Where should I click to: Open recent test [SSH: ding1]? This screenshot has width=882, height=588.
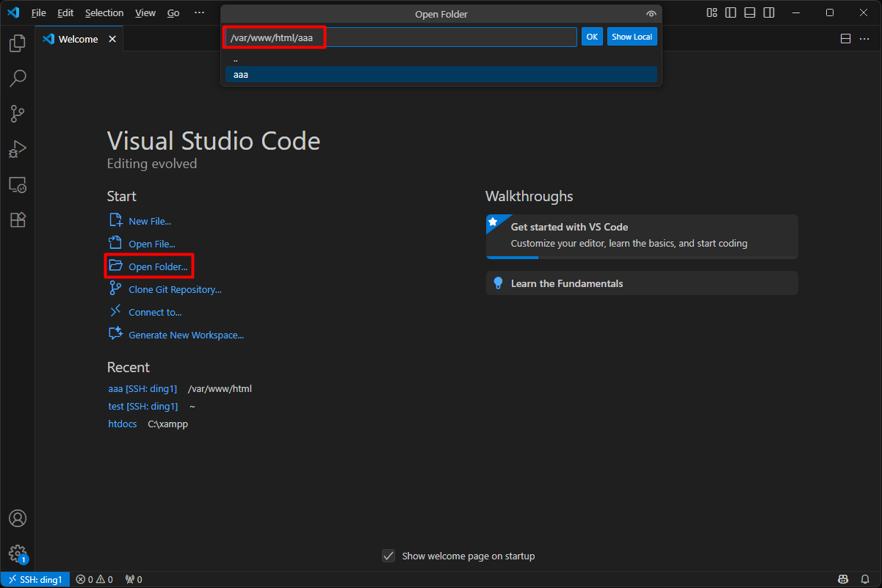point(142,406)
